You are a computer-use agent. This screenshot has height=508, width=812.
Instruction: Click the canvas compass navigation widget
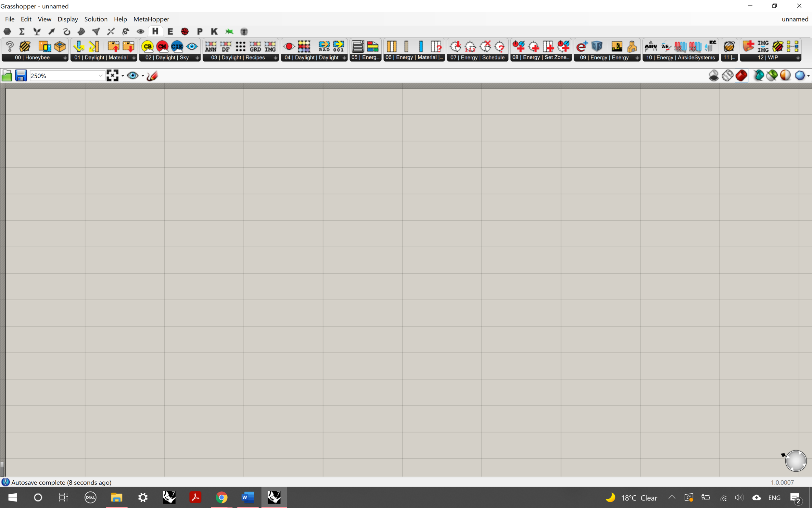[795, 461]
